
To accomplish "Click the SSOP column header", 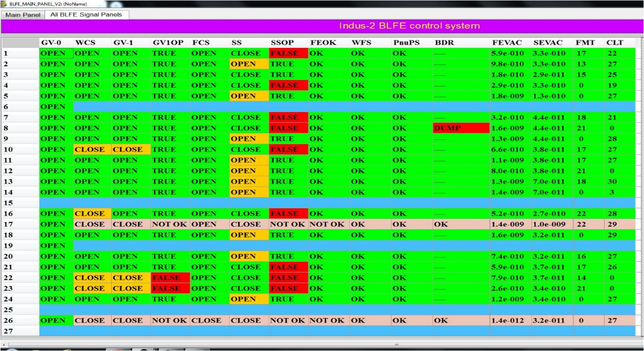I will 288,42.
